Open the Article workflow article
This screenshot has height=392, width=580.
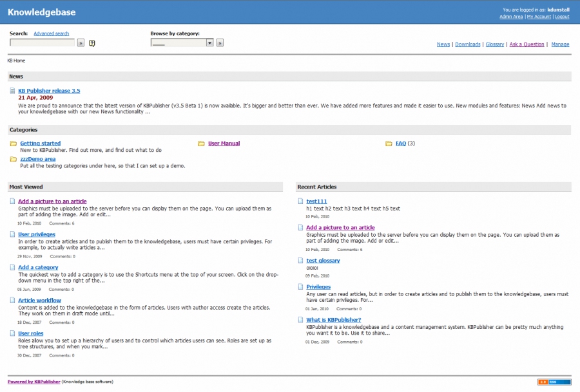coord(39,301)
